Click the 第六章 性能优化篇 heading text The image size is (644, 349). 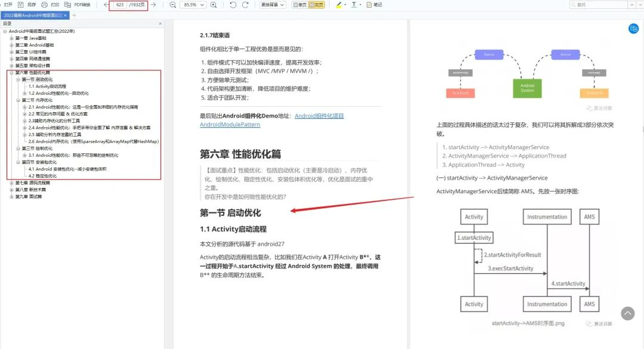(240, 154)
